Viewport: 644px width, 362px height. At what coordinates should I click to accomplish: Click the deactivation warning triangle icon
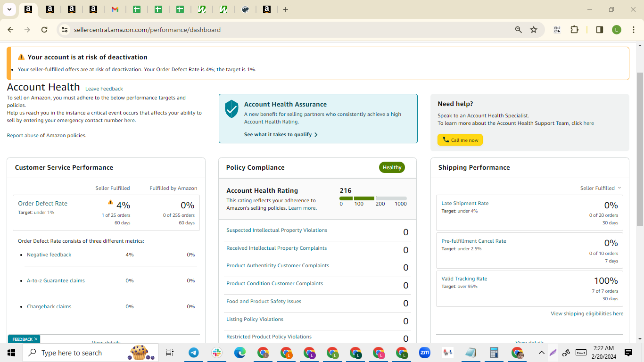point(21,57)
